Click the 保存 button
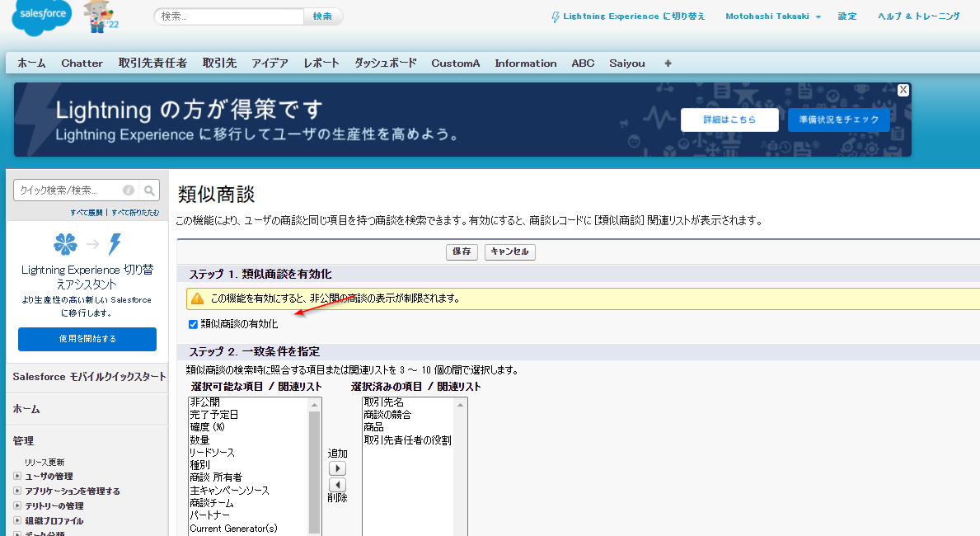Image resolution: width=980 pixels, height=536 pixels. [x=462, y=252]
